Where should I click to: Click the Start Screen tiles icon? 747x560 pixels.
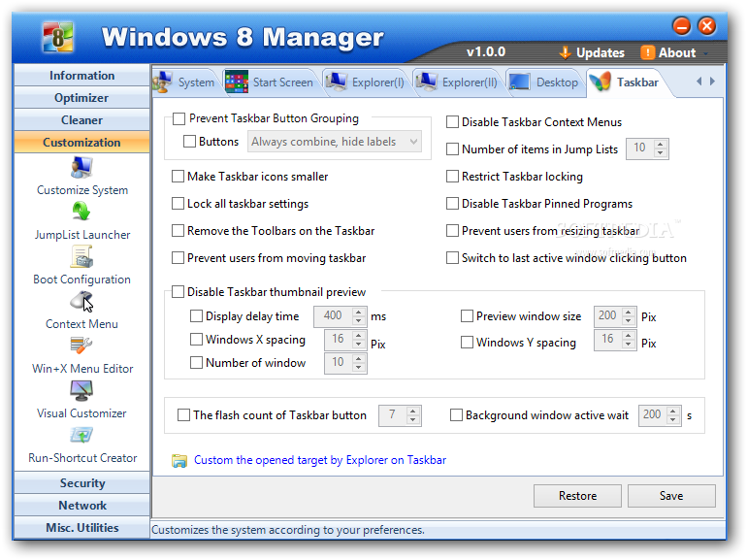237,82
